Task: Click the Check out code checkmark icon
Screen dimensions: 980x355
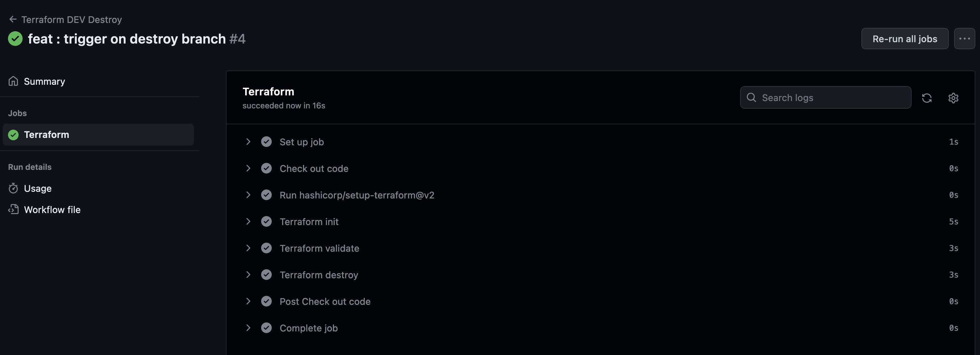Action: [x=266, y=168]
